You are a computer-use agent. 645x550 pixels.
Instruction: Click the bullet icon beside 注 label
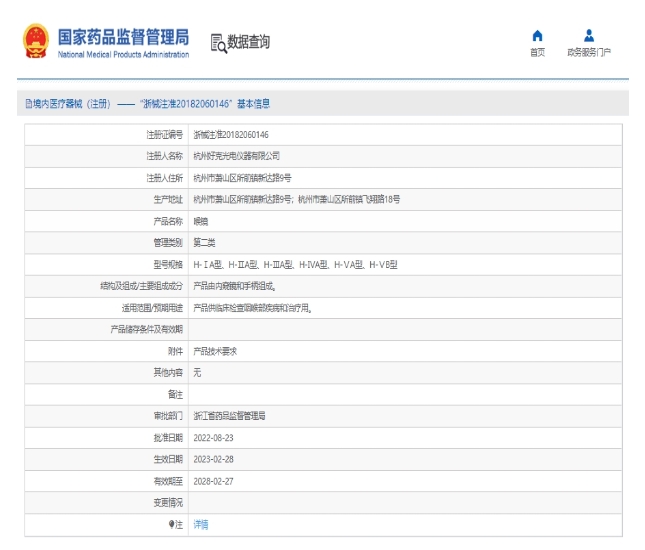(x=171, y=524)
